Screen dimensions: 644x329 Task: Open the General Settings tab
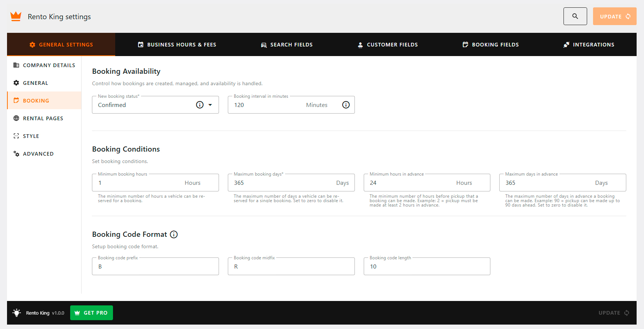coord(61,45)
